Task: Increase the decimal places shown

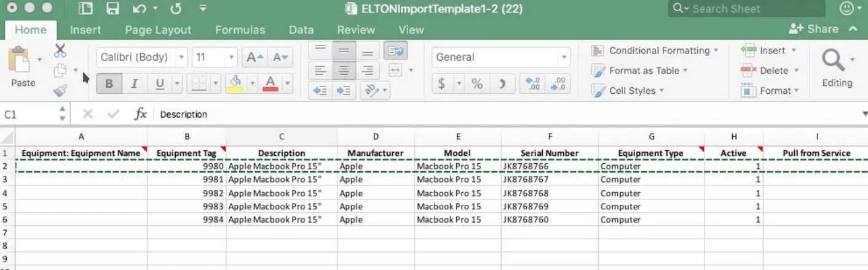Action: 533,85
